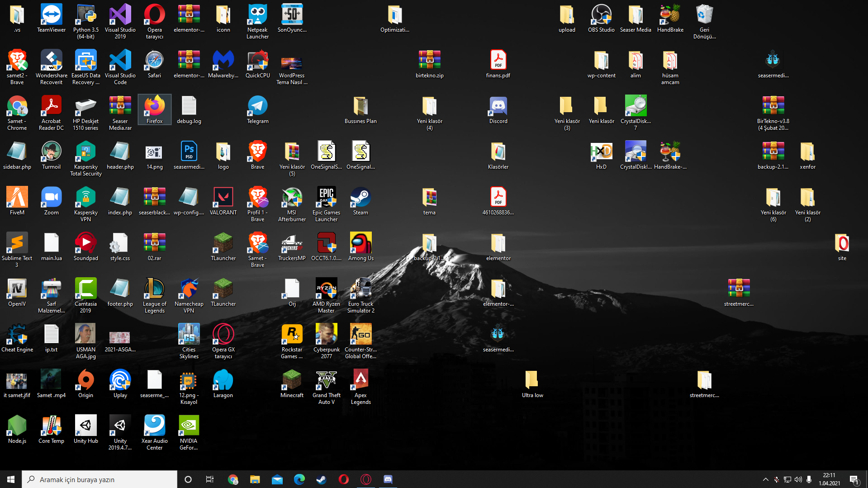Click the Telegram desktop shortcut
Screen dimensions: 868x488
tap(257, 110)
